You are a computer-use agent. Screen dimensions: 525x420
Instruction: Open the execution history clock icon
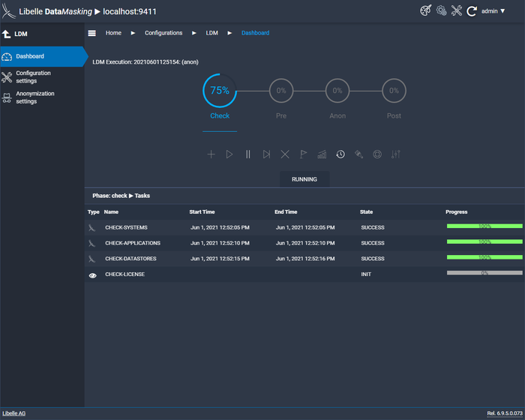340,154
